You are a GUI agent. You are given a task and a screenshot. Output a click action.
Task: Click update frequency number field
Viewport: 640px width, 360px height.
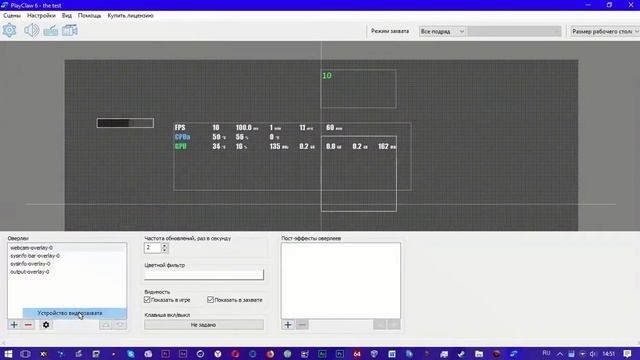pyautogui.click(x=153, y=248)
